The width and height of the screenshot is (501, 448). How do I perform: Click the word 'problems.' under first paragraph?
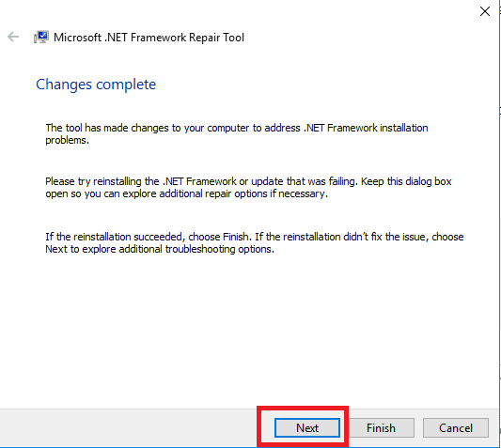pyautogui.click(x=67, y=140)
